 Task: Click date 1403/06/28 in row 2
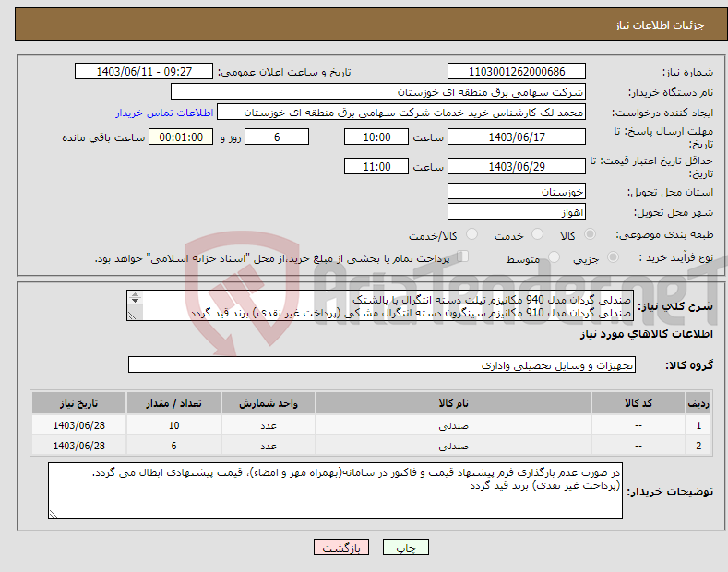[x=79, y=446]
